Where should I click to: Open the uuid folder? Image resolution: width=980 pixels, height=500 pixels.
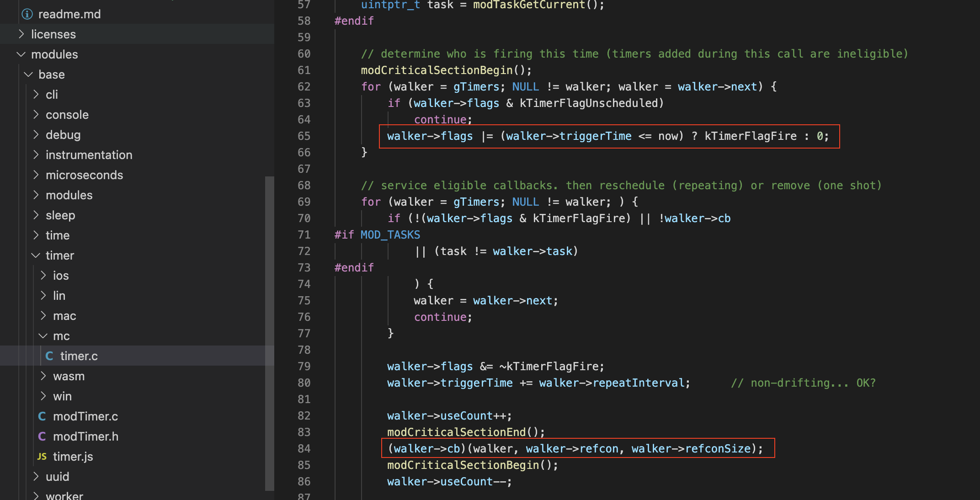pos(57,477)
